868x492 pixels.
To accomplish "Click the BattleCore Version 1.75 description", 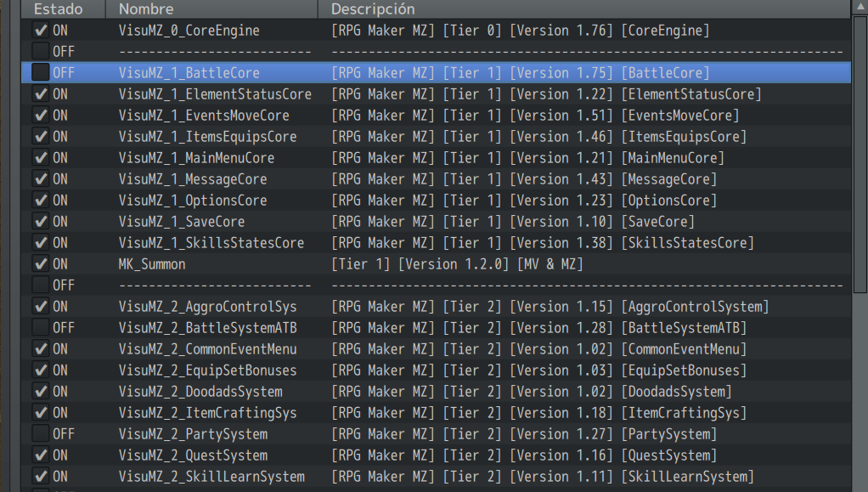I will coord(521,73).
